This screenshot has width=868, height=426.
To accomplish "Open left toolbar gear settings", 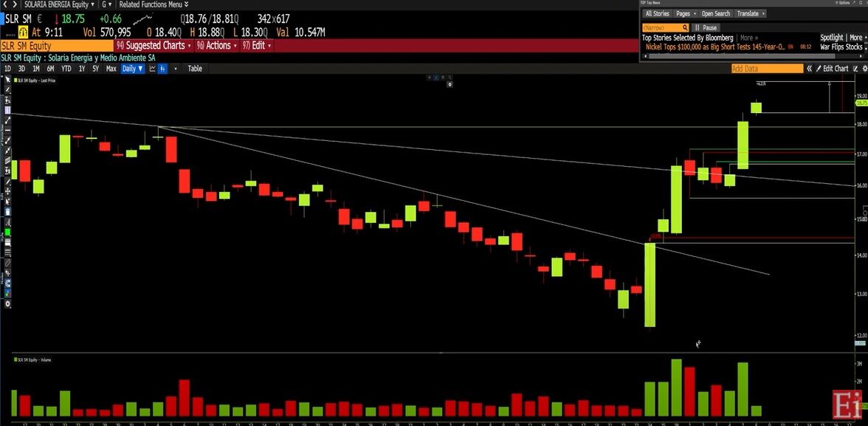I will click(7, 303).
